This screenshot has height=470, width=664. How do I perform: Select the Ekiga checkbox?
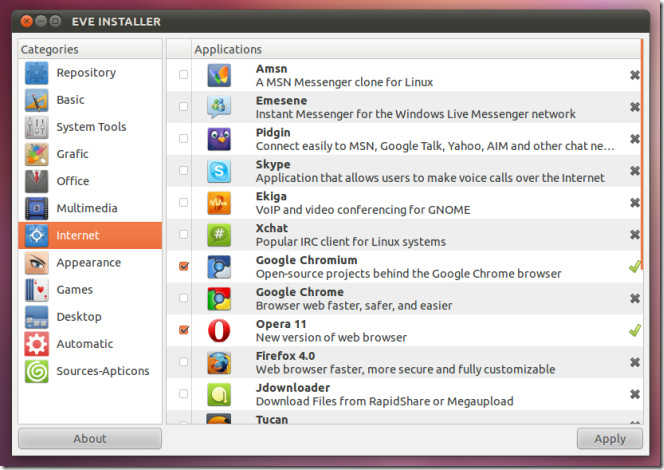click(183, 202)
